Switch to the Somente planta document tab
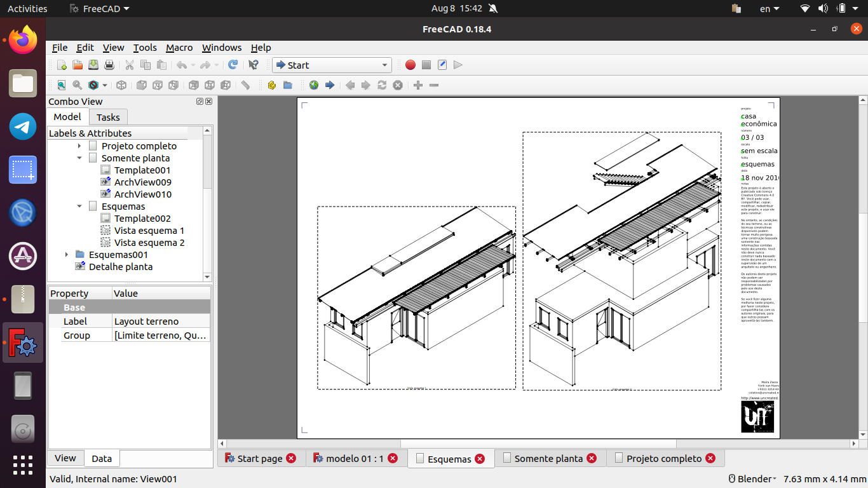 [x=548, y=458]
